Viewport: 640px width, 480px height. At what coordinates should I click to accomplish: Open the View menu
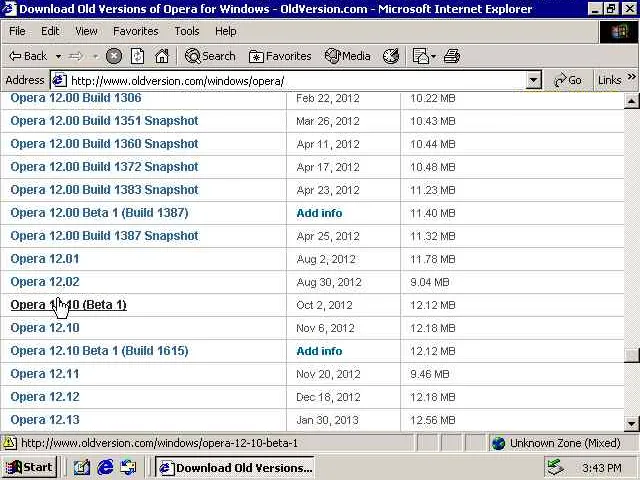point(86,31)
